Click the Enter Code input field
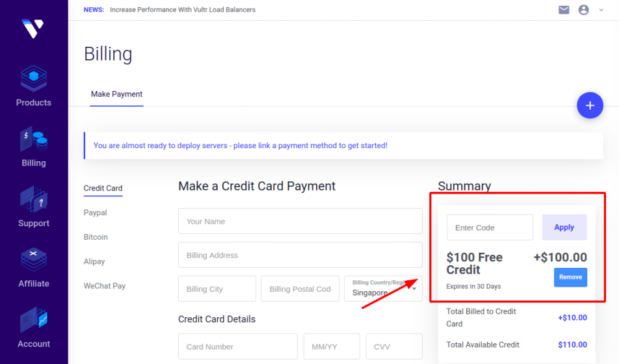The image size is (619, 364). point(490,227)
